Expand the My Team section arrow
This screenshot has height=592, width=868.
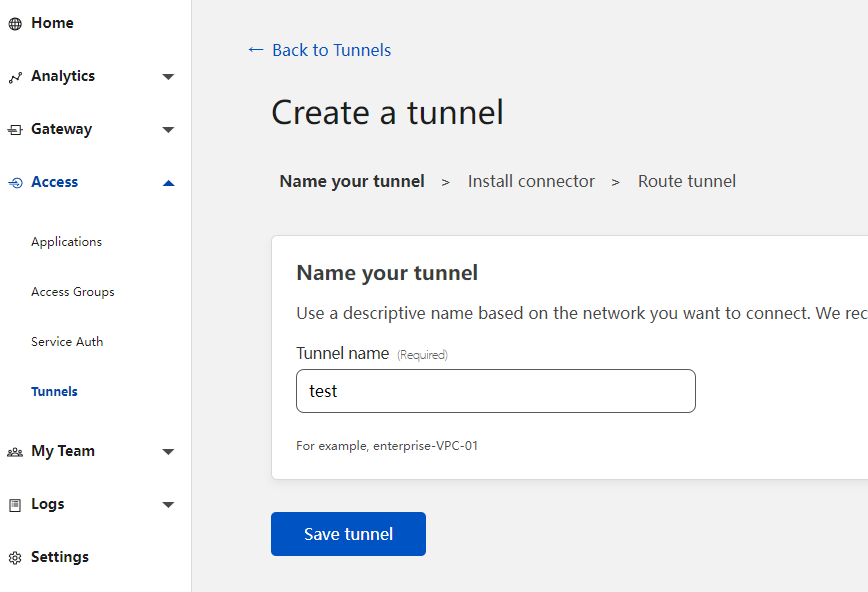(x=168, y=452)
